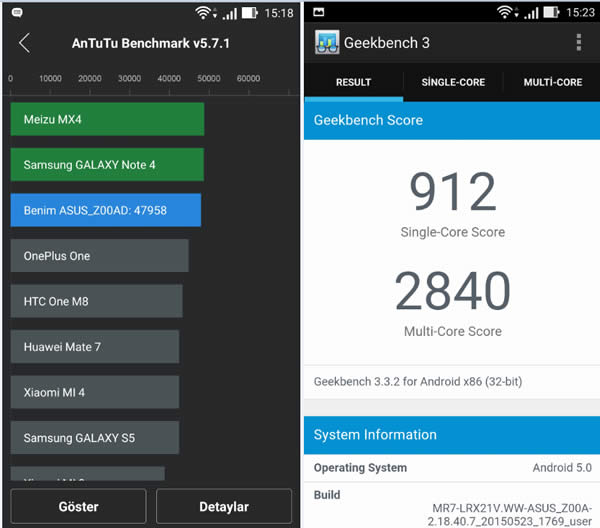Tap the Geekbench 3 app icon
Viewport: 600px width, 528px height.
click(327, 42)
